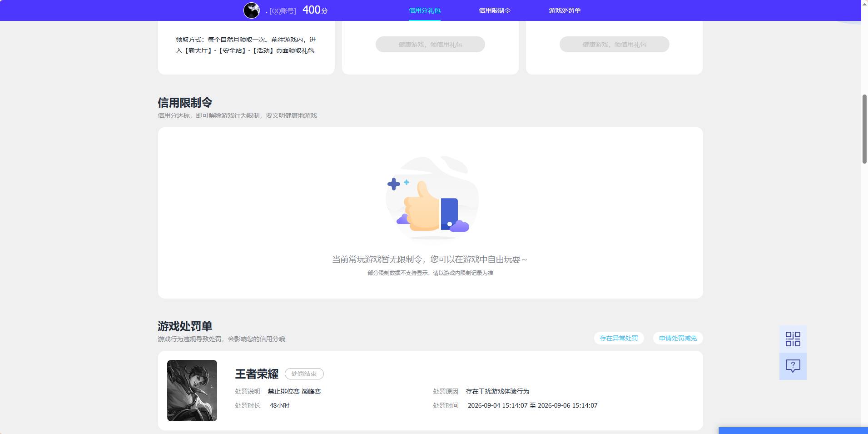Click 申请处罚减免 button
This screenshot has height=434, width=868.
pos(678,338)
